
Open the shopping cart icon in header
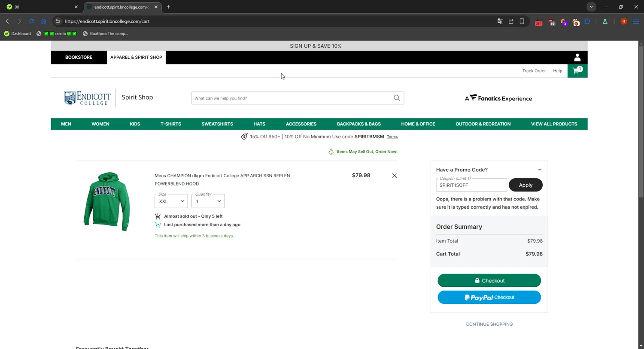577,71
